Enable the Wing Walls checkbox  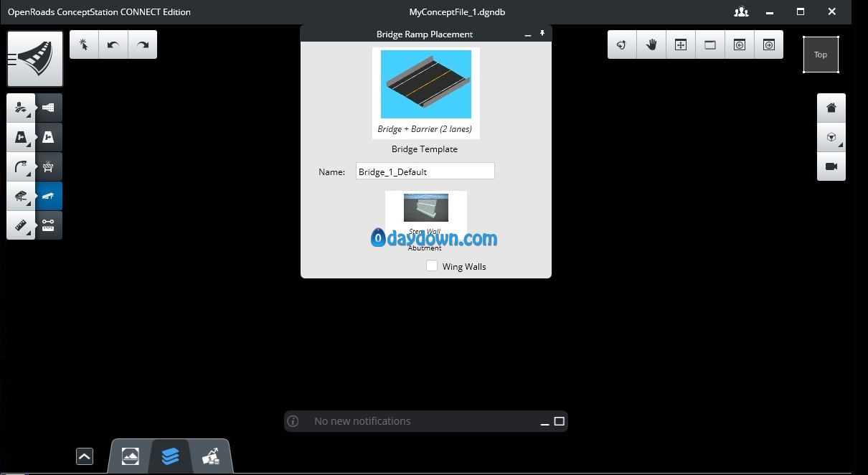(x=432, y=266)
